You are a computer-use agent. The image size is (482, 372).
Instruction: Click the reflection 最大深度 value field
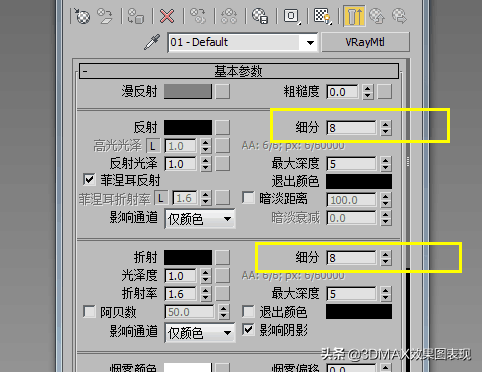click(351, 164)
